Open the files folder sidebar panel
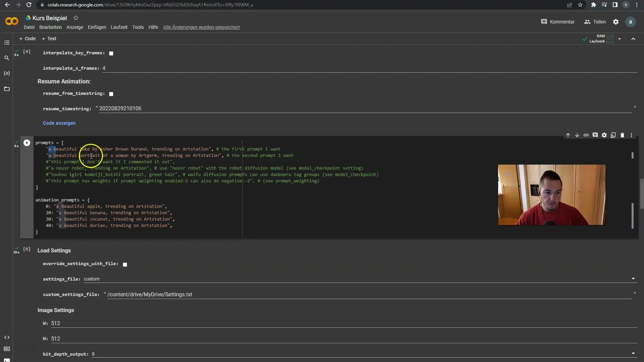 pyautogui.click(x=7, y=89)
